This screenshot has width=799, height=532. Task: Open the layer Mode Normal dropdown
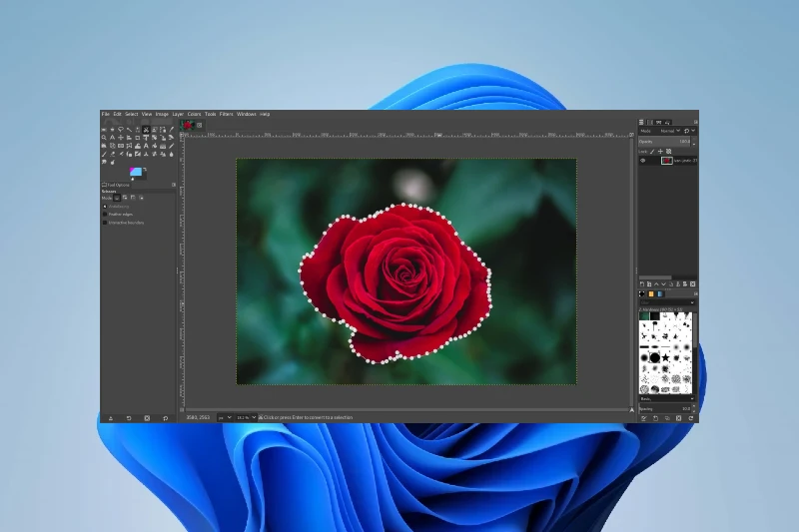click(x=660, y=131)
